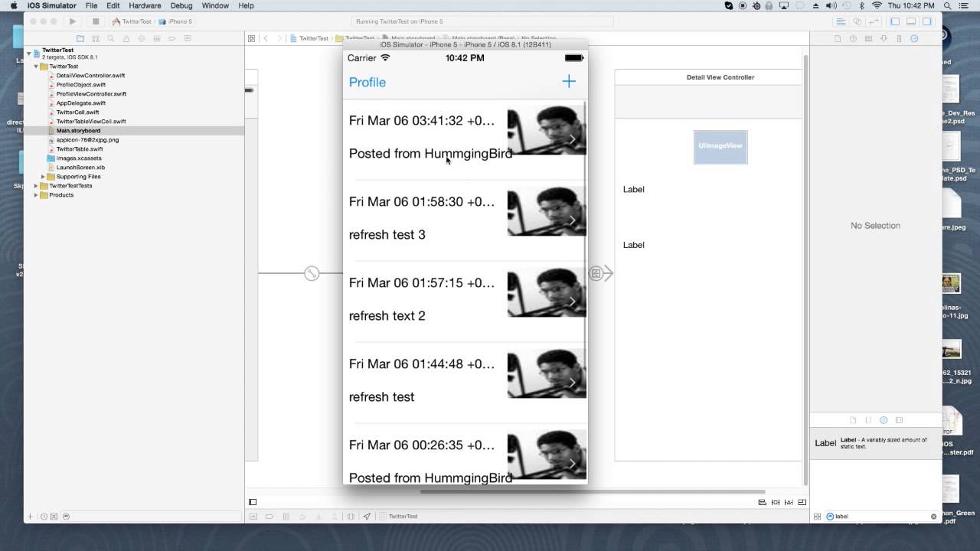Go back in editor history
Screen dimensions: 980x551
coord(266,38)
